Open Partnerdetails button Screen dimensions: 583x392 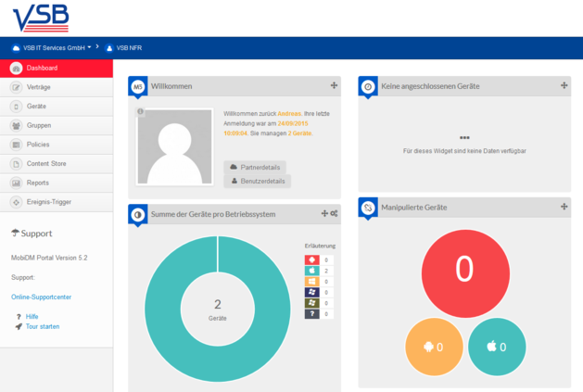point(255,168)
